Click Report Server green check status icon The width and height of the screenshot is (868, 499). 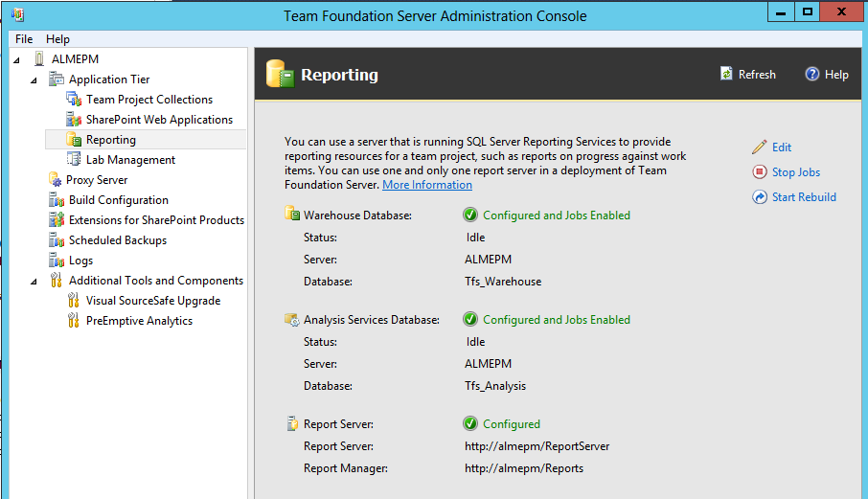tap(470, 423)
